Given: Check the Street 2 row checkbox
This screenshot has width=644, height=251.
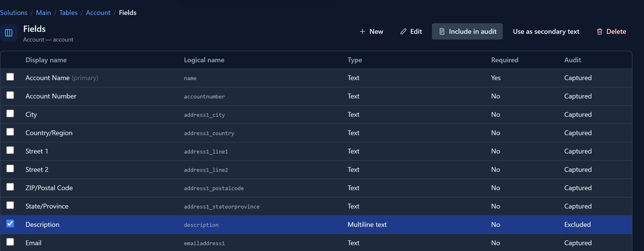Looking at the screenshot, I should click(10, 168).
